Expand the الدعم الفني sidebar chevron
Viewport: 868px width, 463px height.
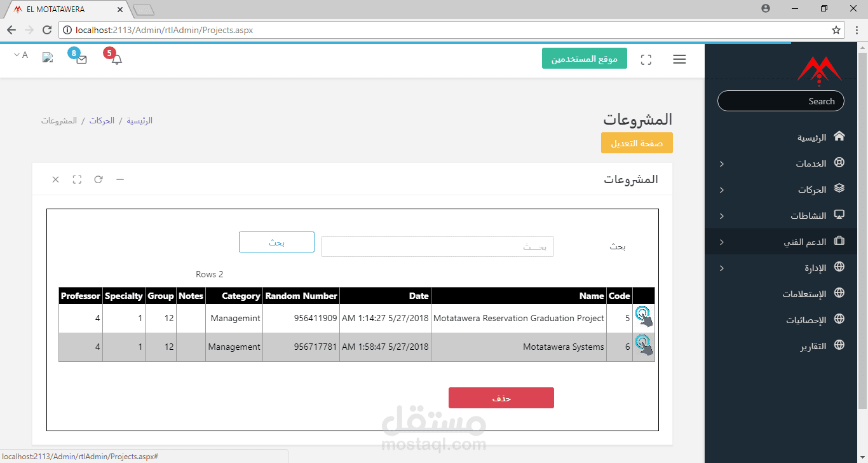722,242
